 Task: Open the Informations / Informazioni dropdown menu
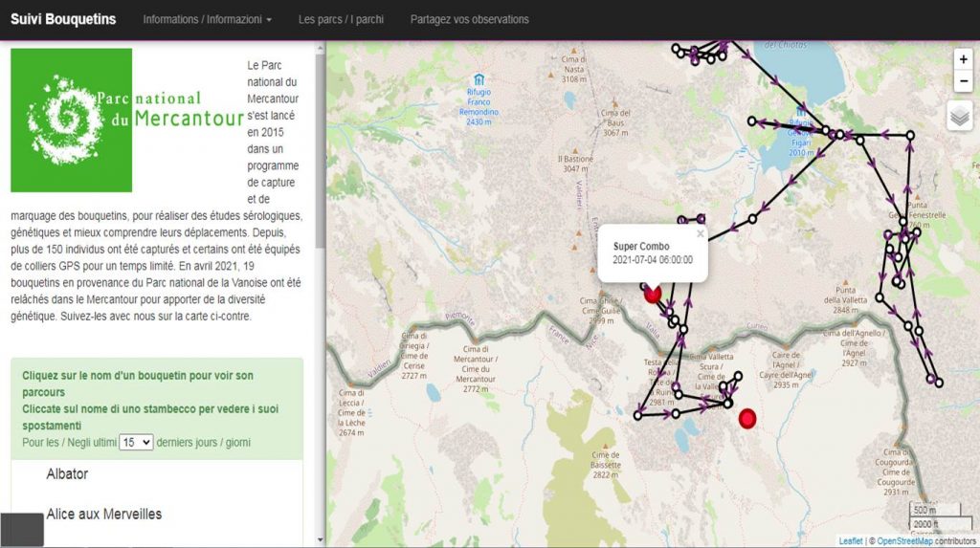[207, 19]
